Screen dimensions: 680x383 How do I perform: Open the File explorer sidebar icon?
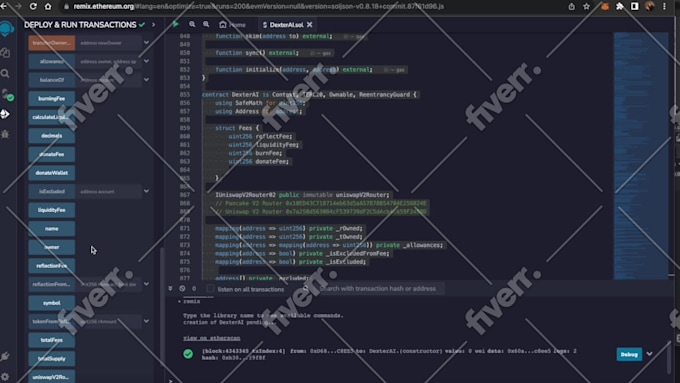coord(5,53)
